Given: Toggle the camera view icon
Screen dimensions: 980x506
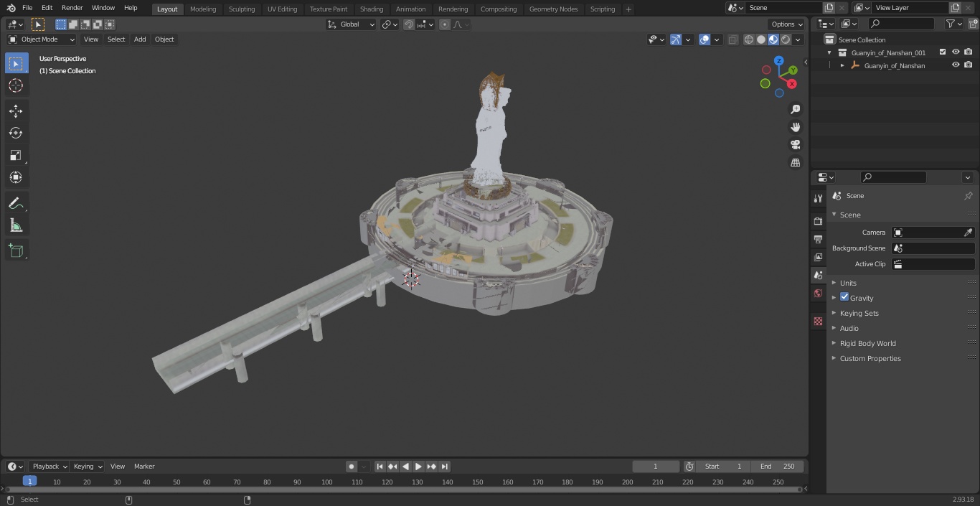Looking at the screenshot, I should pyautogui.click(x=795, y=145).
